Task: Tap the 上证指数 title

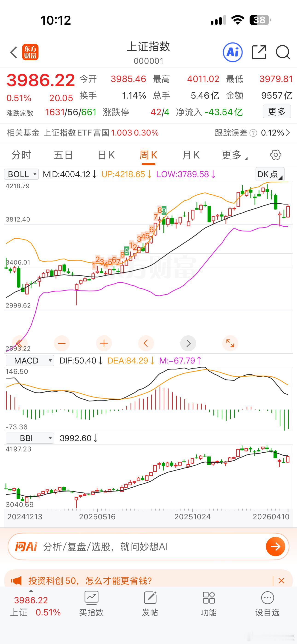Action: tap(148, 47)
